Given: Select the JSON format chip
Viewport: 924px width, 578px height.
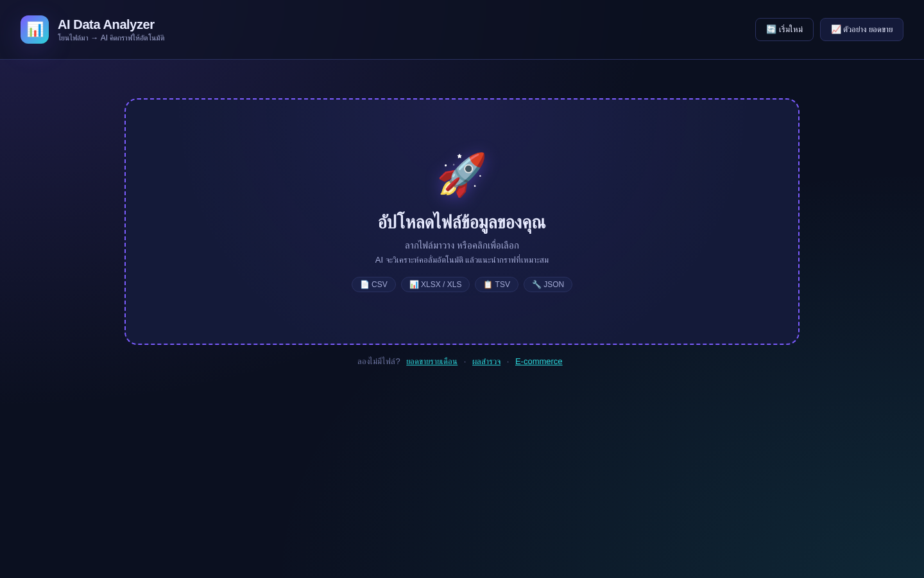Looking at the screenshot, I should [x=548, y=285].
